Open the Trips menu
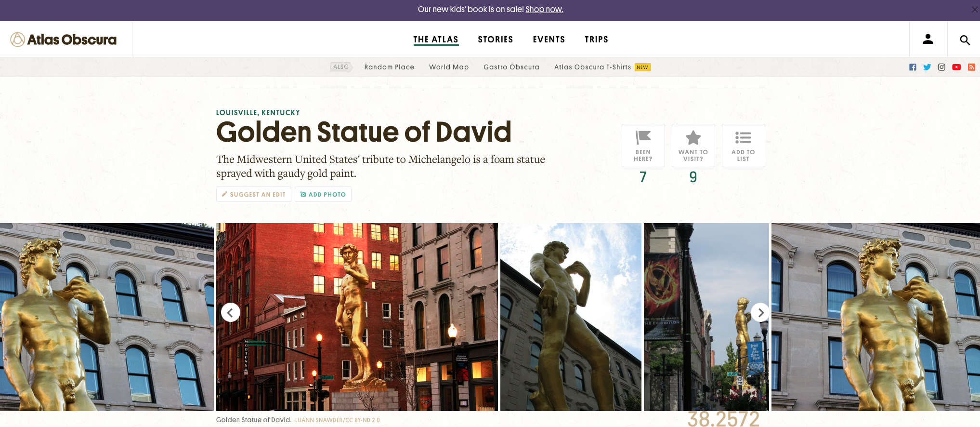 (596, 40)
